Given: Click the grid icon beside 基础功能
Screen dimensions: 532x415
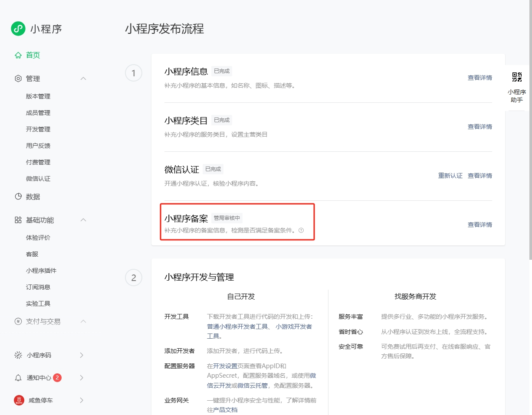Looking at the screenshot, I should [18, 220].
